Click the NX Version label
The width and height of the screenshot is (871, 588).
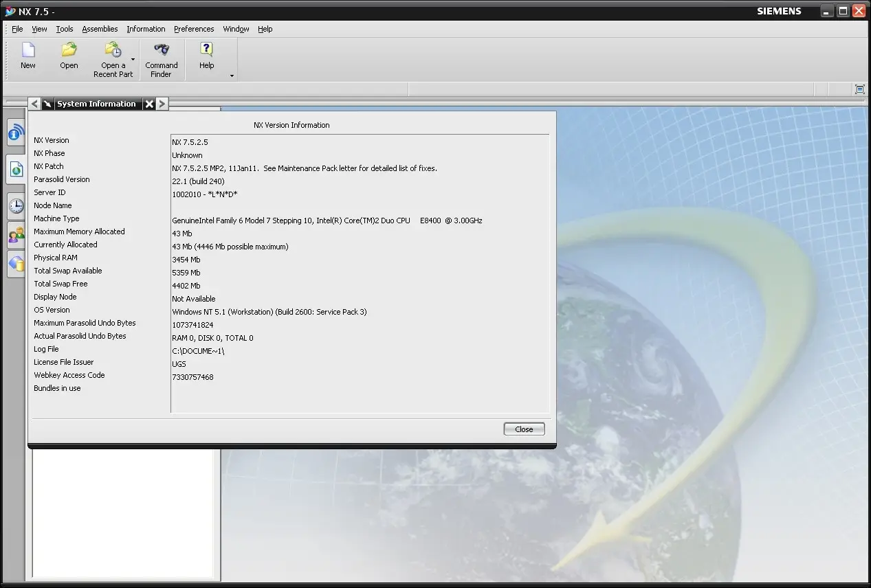(52, 140)
